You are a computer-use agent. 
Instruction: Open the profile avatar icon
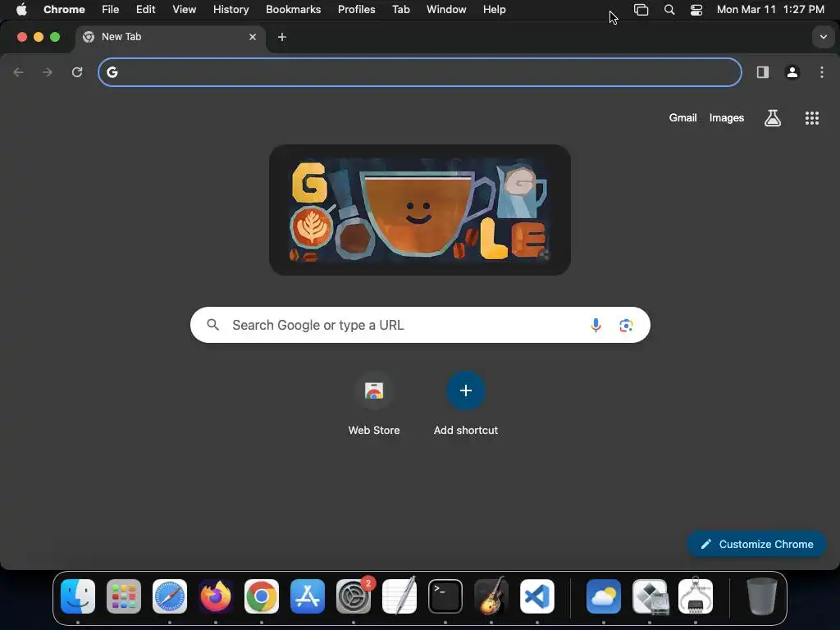point(792,72)
